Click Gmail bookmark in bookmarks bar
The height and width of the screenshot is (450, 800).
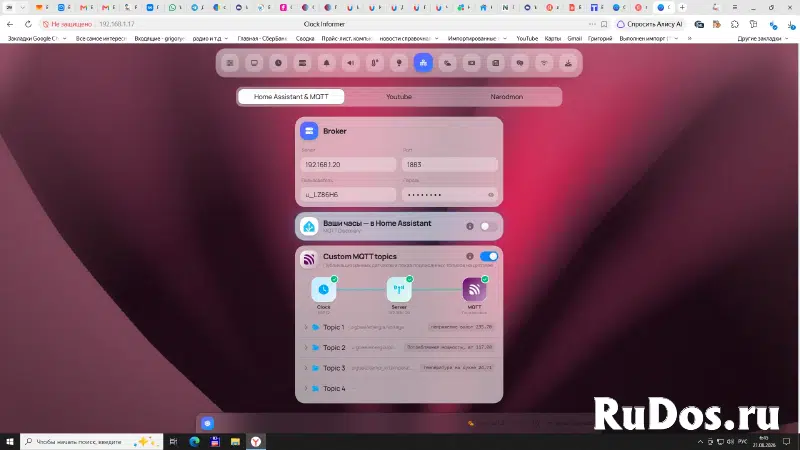click(x=574, y=38)
